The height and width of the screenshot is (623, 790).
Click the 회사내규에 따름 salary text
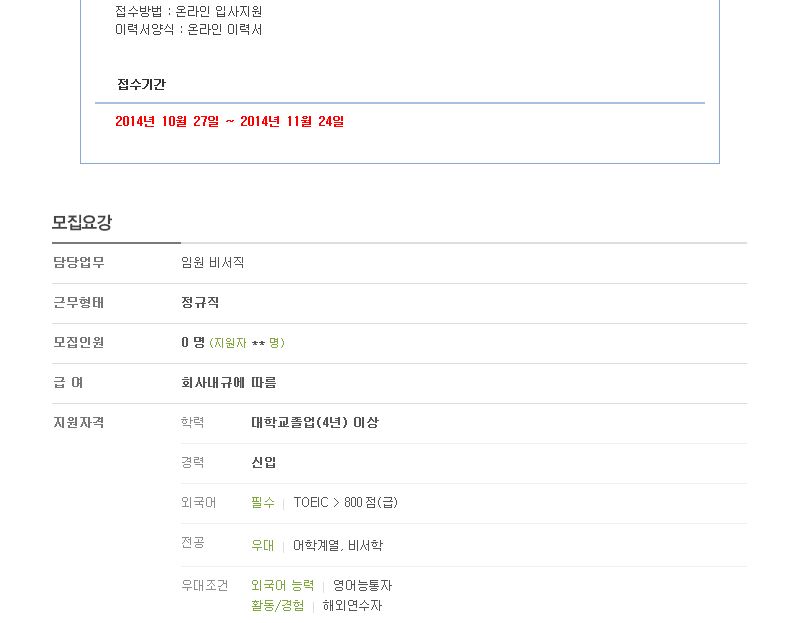[229, 383]
